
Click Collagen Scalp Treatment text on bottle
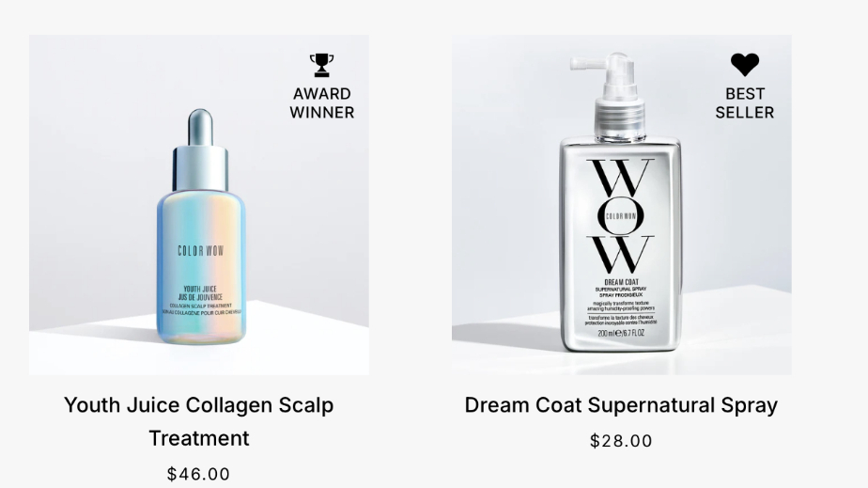tap(200, 306)
